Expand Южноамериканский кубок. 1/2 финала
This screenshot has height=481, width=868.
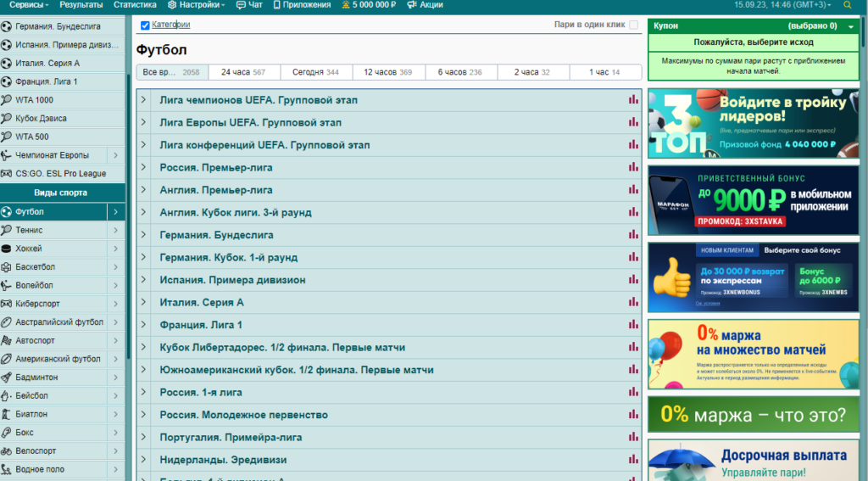point(143,369)
